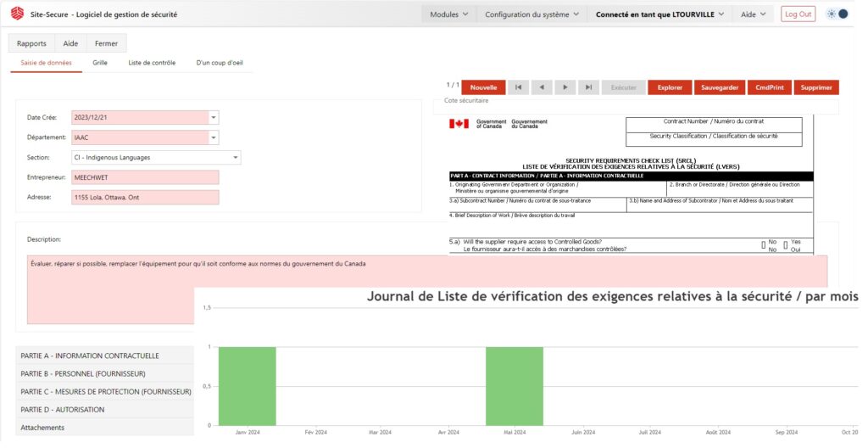Open the Date Crée date picker arrow
868x448 pixels.
click(x=214, y=118)
